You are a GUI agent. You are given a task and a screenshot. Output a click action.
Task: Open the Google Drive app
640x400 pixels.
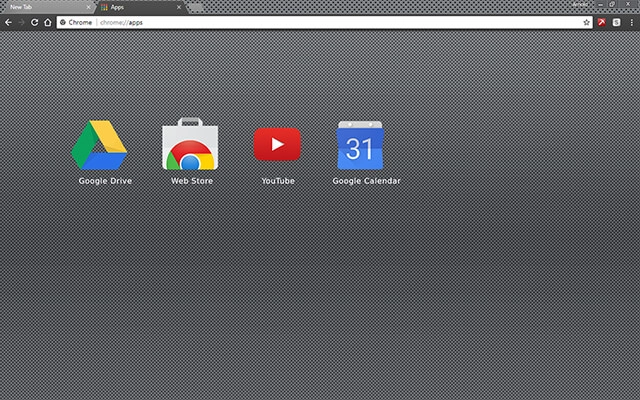[99, 145]
